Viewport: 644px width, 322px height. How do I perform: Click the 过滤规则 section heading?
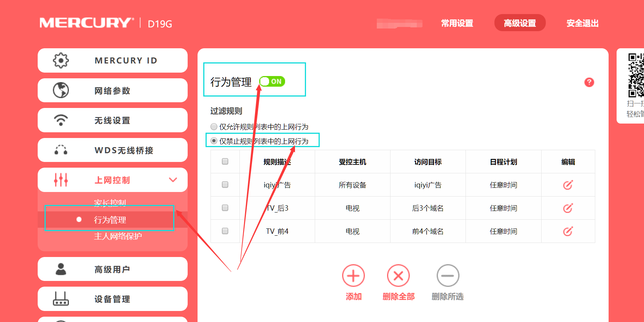(226, 111)
